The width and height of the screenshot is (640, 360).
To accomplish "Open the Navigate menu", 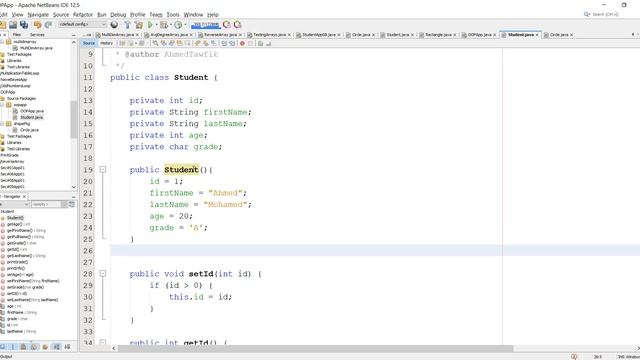I will (x=38, y=14).
